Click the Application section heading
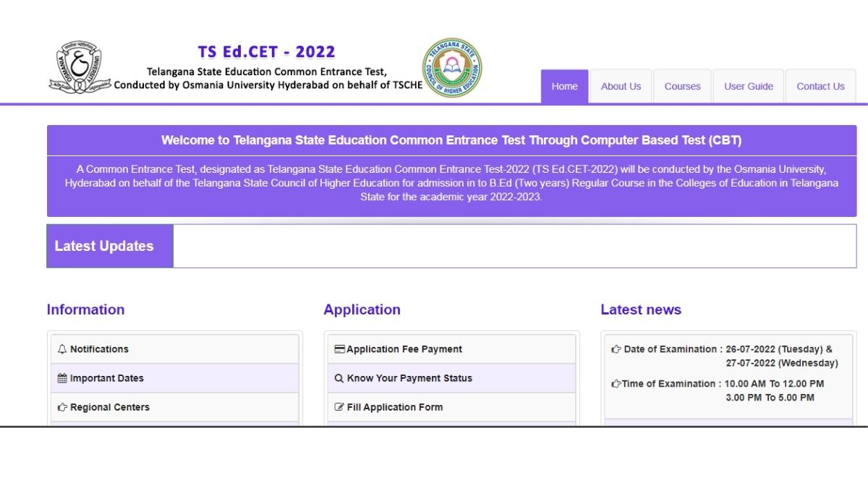Viewport: 868px width, 488px height. pos(362,309)
